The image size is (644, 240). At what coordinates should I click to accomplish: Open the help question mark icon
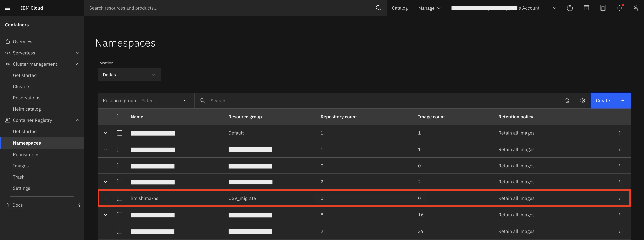point(570,8)
